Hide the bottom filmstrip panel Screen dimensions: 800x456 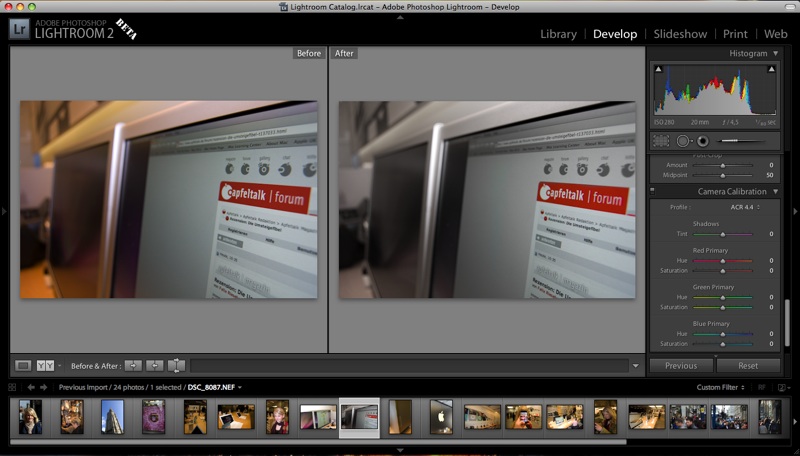coord(400,450)
